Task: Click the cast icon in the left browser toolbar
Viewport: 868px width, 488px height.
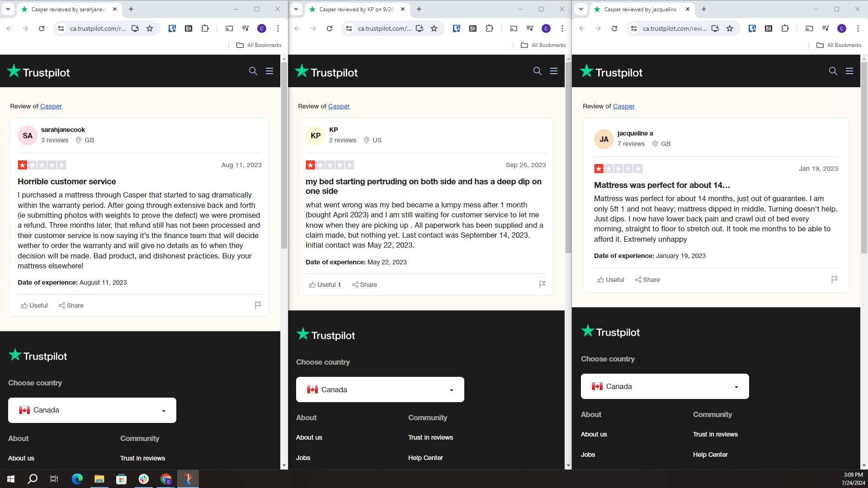Action: coord(229,28)
